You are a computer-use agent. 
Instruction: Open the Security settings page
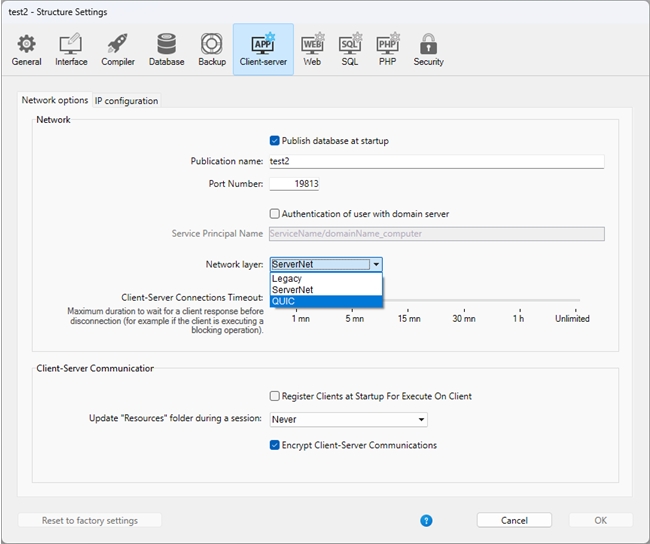(428, 50)
